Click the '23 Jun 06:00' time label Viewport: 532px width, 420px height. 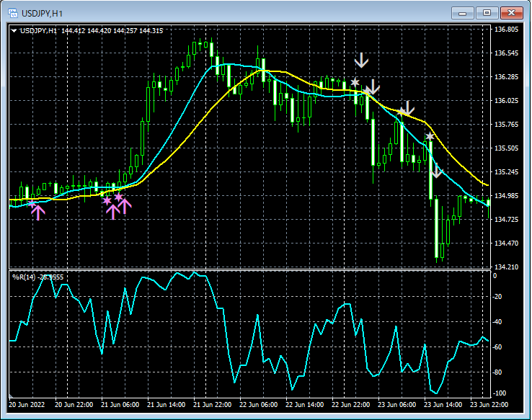397,405
